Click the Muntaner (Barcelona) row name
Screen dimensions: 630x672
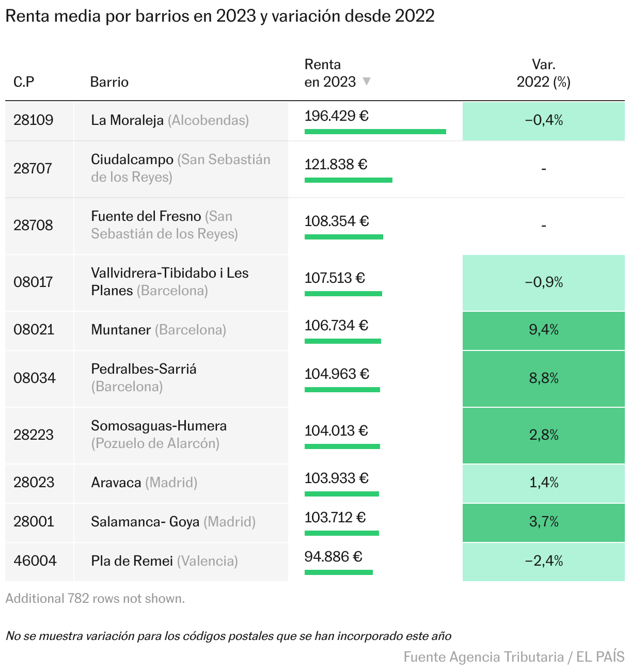pyautogui.click(x=159, y=330)
